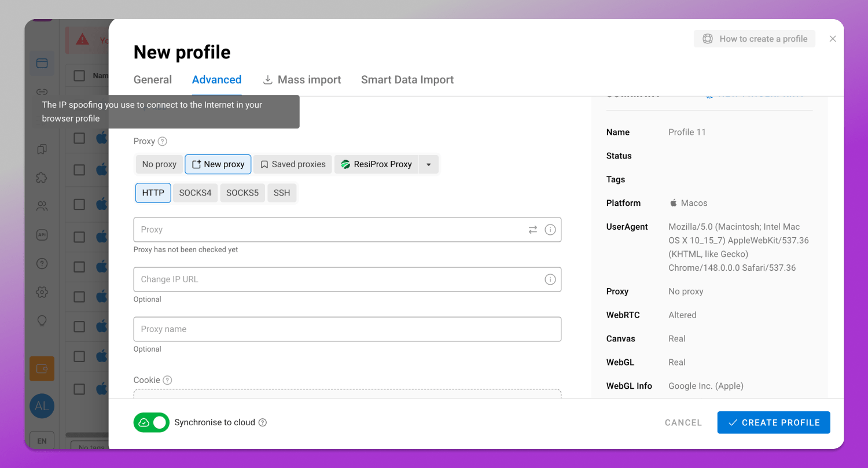The width and height of the screenshot is (868, 468).
Task: Click the CANCEL button
Action: coord(683,422)
